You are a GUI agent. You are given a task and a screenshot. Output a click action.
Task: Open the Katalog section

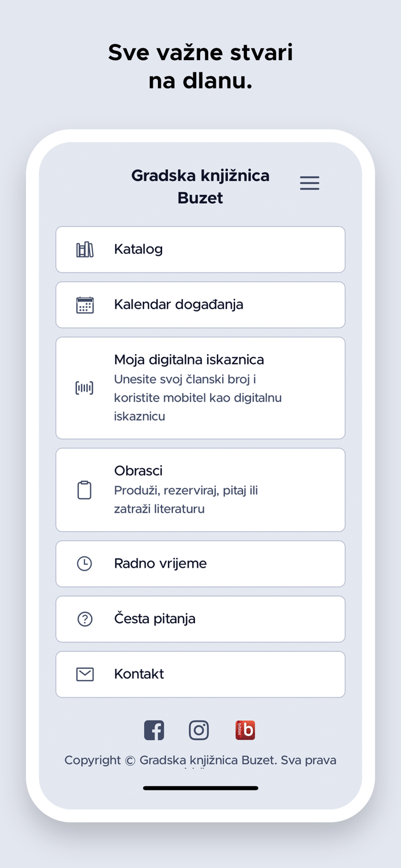[x=200, y=249]
